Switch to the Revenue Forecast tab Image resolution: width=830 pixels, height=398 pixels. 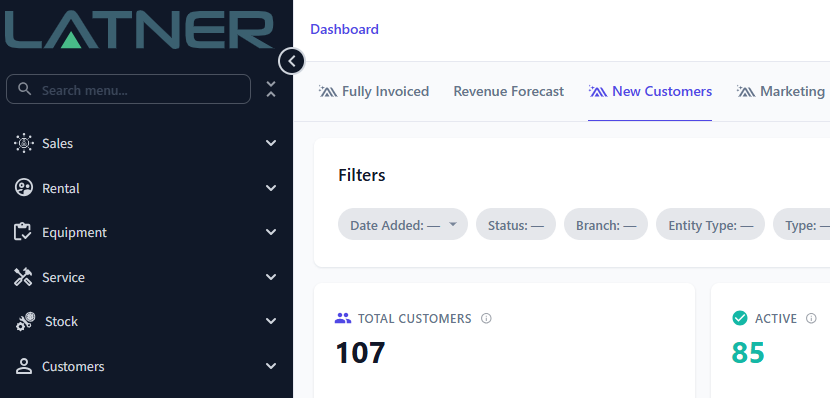(x=509, y=92)
